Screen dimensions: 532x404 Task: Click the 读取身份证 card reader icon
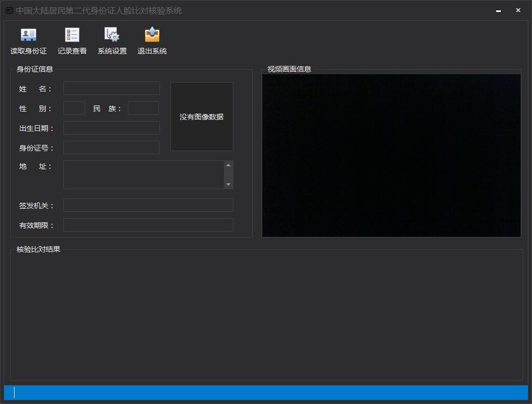click(x=29, y=35)
